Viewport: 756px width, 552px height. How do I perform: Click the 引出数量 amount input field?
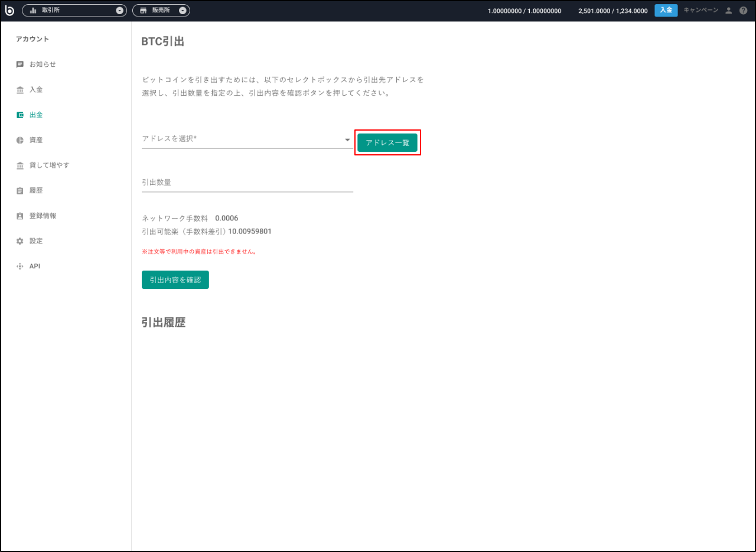click(247, 182)
